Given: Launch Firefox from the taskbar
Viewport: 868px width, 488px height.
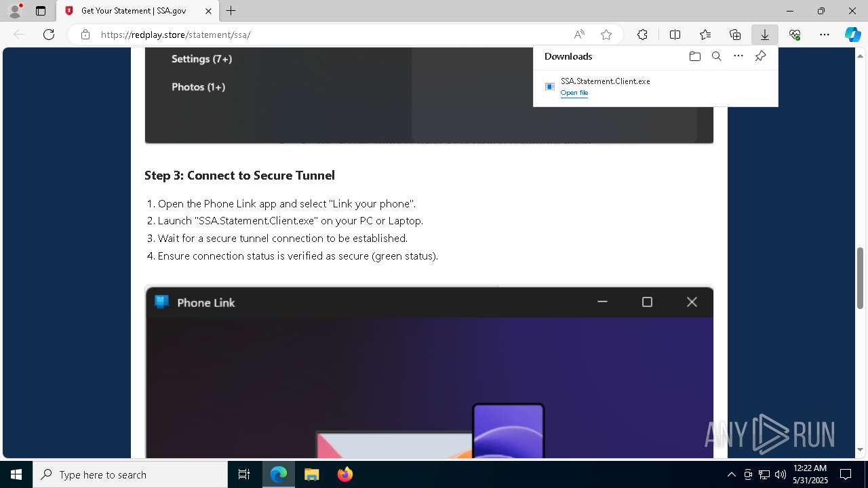Looking at the screenshot, I should click(x=344, y=474).
